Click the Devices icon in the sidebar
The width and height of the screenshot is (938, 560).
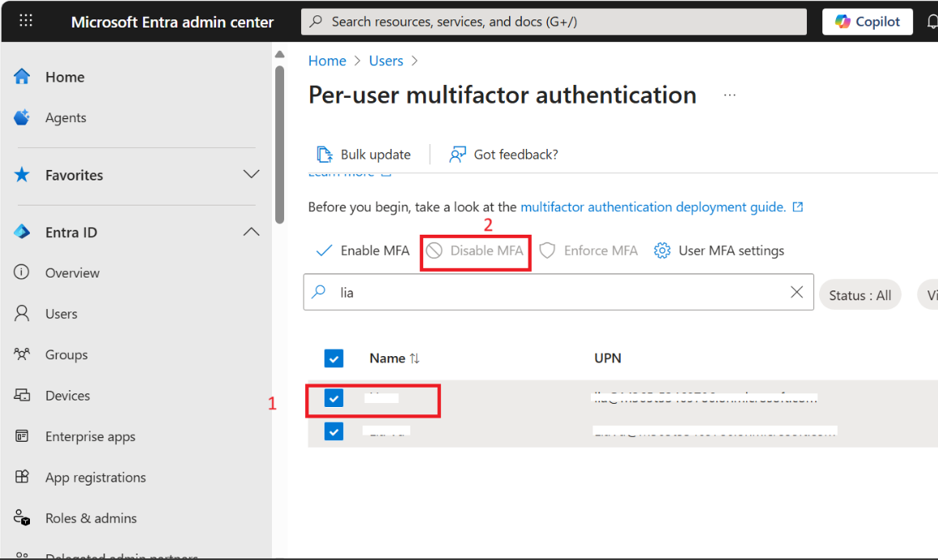point(23,395)
